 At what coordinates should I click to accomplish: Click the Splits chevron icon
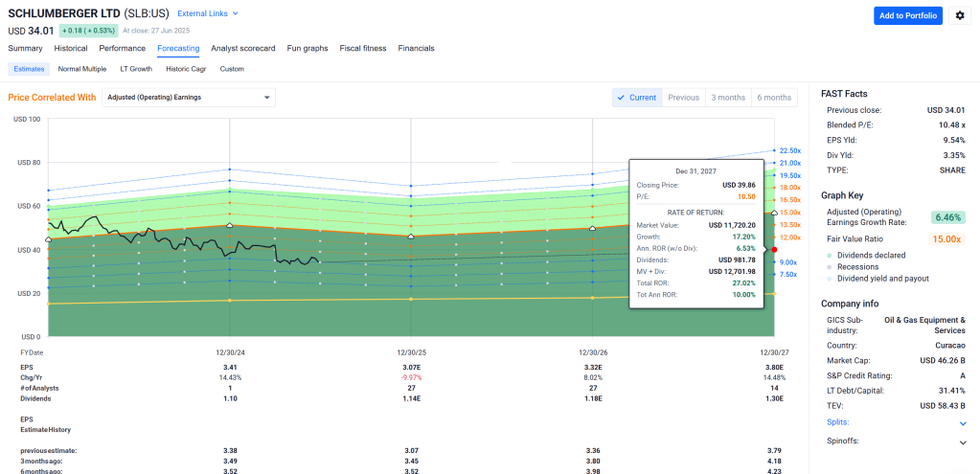point(962,422)
